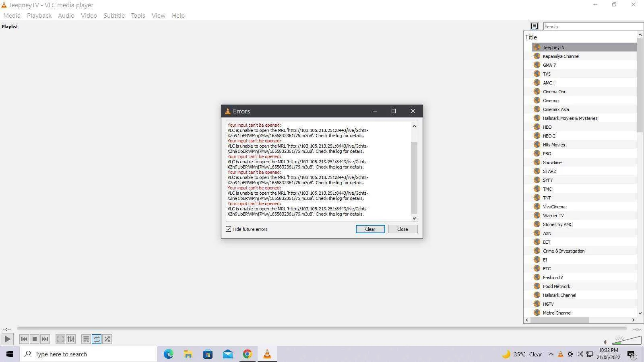The height and width of the screenshot is (362, 644).
Task: Skip to next media in playlist
Action: click(x=45, y=339)
